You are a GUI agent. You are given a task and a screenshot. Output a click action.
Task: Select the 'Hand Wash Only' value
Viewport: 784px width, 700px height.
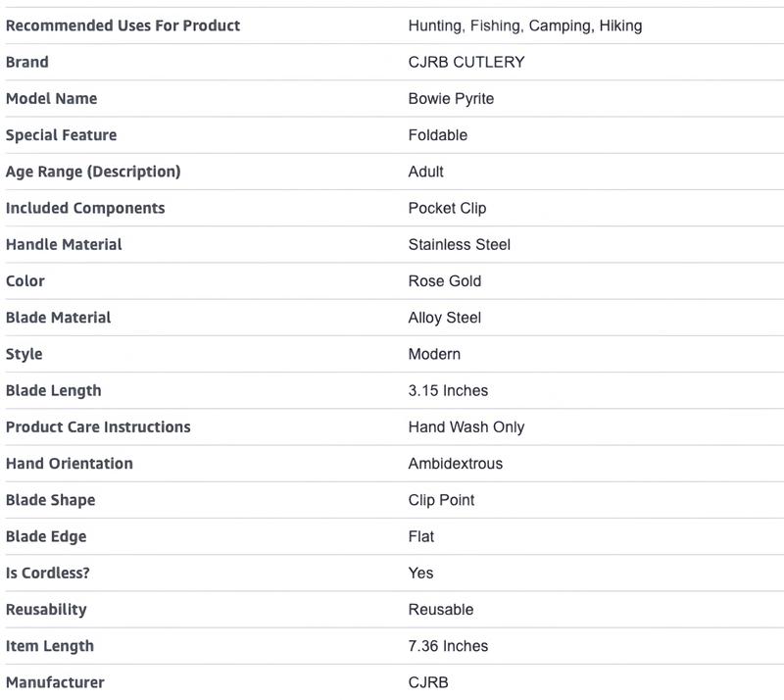click(x=466, y=426)
